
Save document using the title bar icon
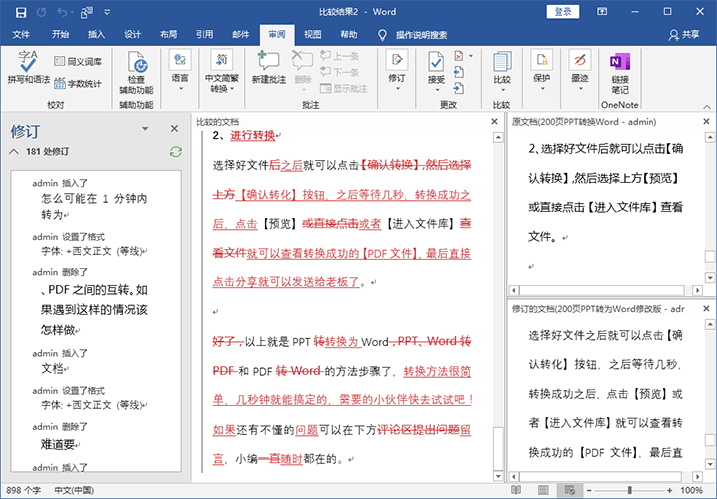[22, 12]
